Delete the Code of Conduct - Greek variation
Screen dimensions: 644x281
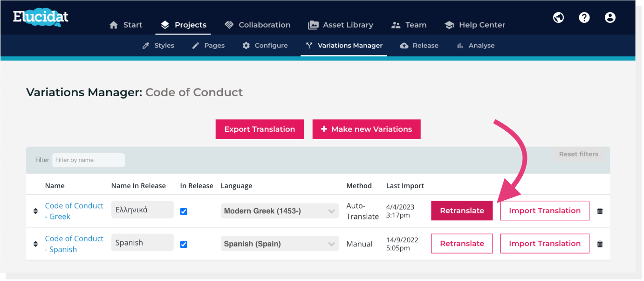[600, 211]
